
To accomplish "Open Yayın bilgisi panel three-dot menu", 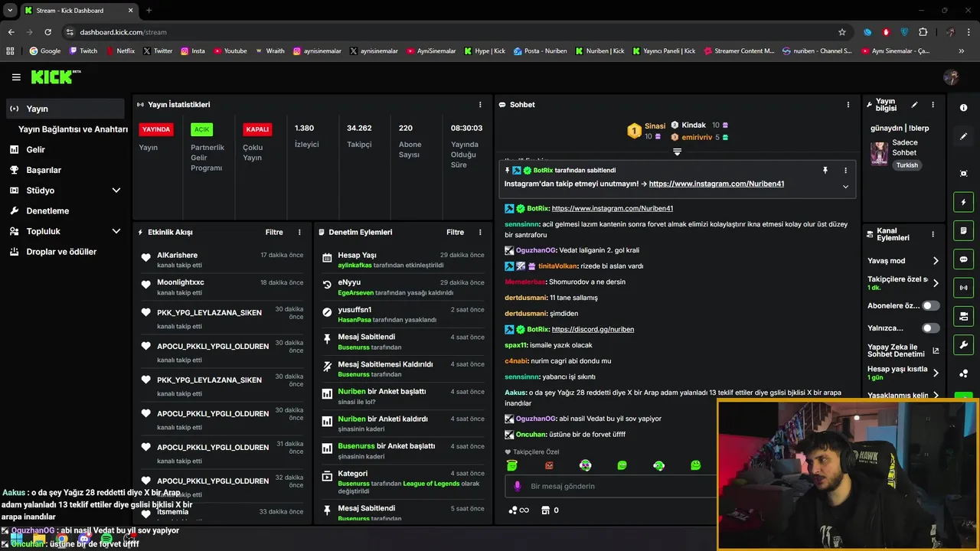I will click(x=933, y=105).
